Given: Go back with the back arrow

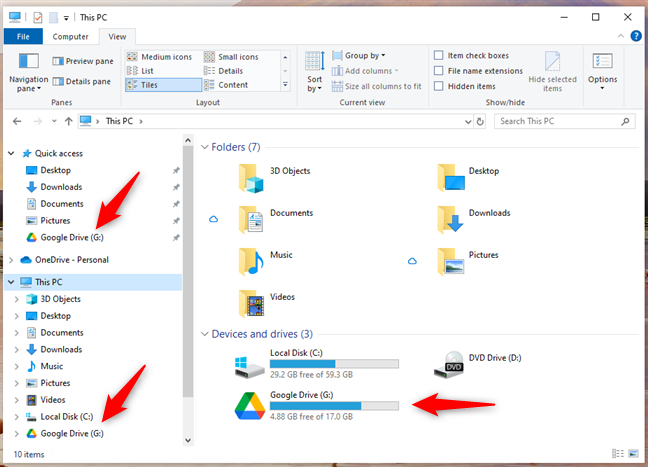Looking at the screenshot, I should (x=17, y=121).
